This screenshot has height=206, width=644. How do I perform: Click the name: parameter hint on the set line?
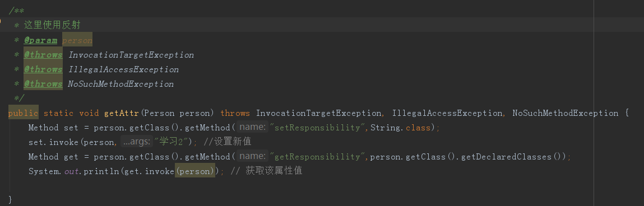click(253, 127)
